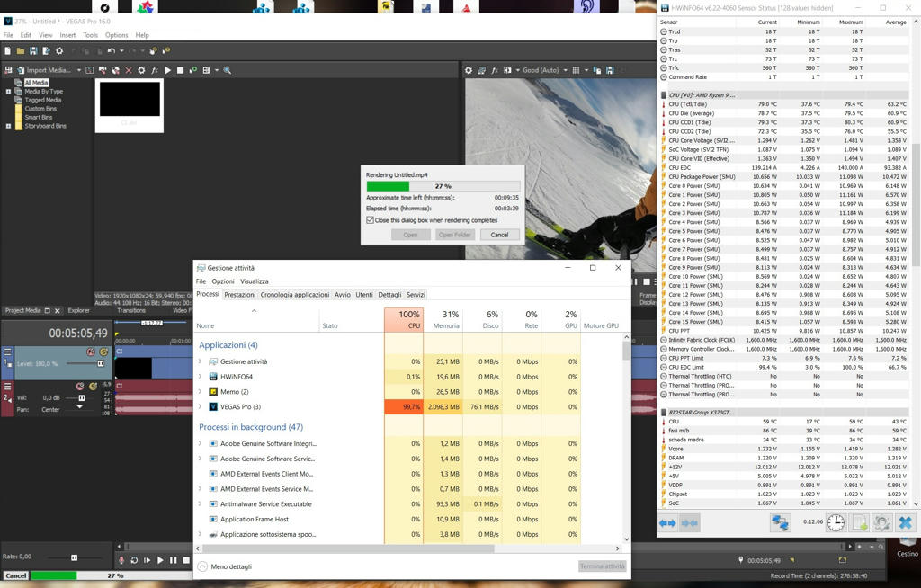921x588 pixels.
Task: Expand the Media By Type tree node
Action: point(8,91)
